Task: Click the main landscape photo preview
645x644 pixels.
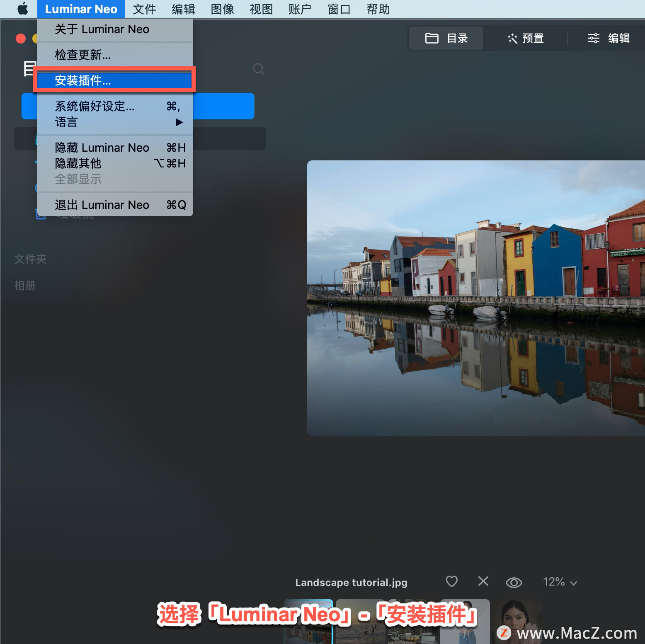Action: (476, 298)
